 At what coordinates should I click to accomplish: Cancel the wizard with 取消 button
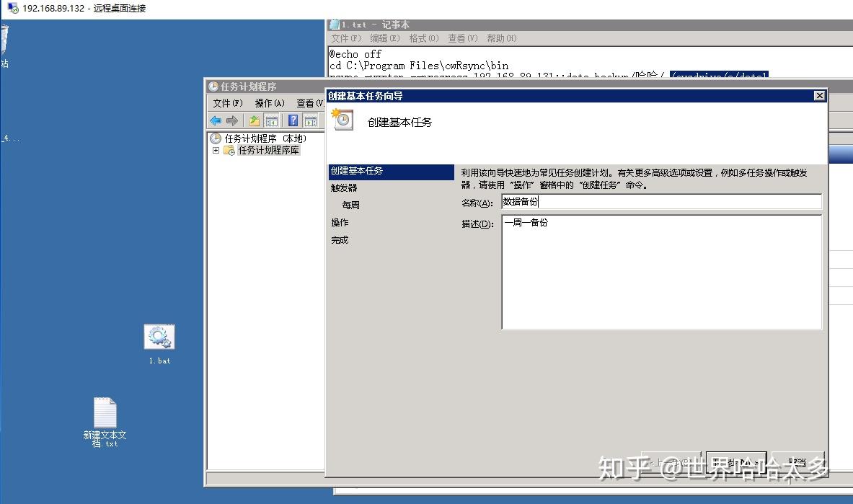tap(797, 461)
